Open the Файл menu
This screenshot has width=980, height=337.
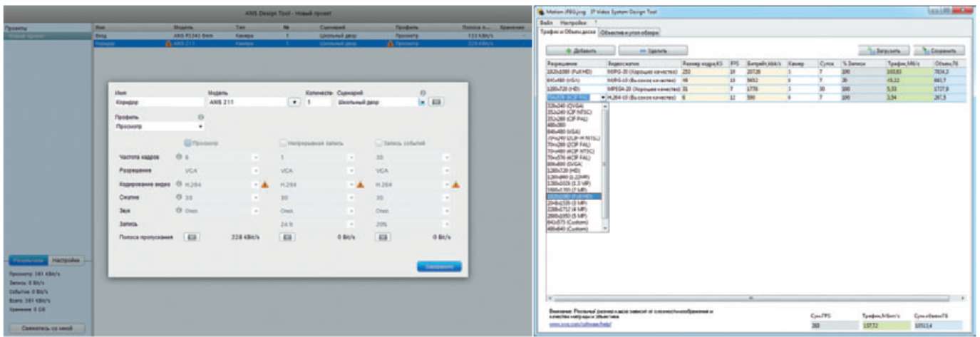pos(547,22)
